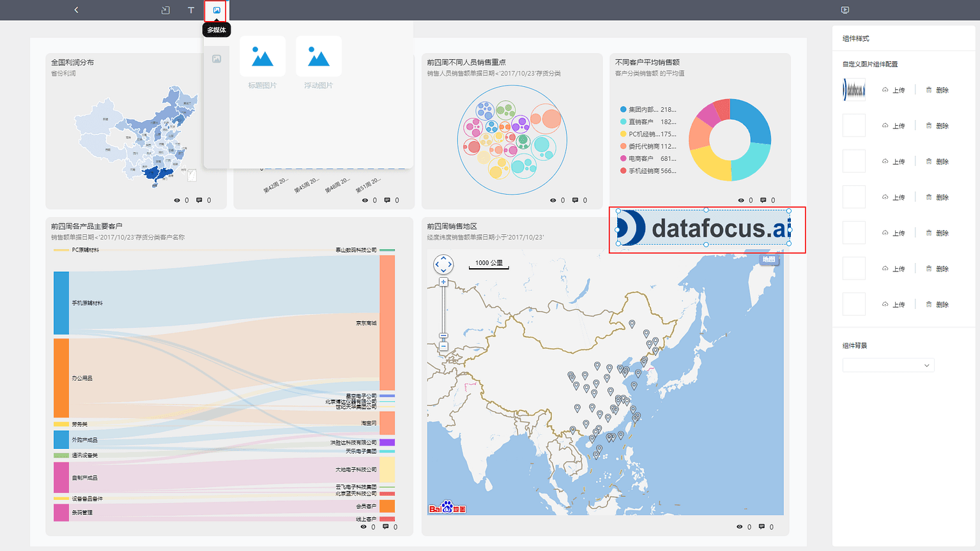Click the 前四周销售地区 chart title
The width and height of the screenshot is (980, 551).
pos(452,226)
